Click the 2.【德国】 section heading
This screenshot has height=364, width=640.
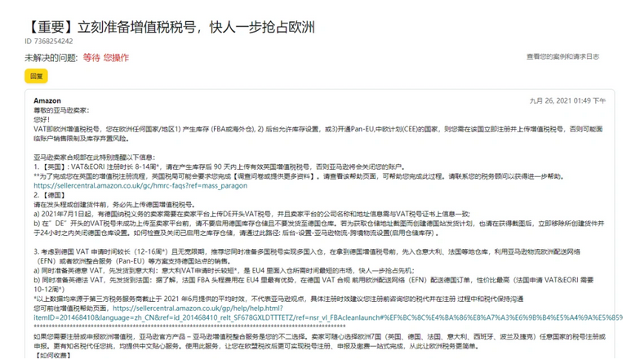coord(51,195)
